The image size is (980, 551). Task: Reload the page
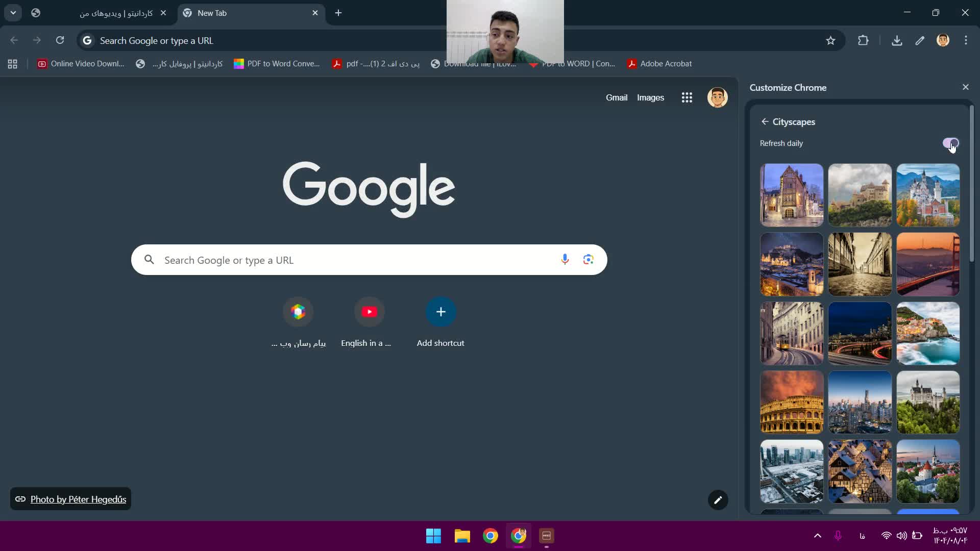[x=60, y=40]
